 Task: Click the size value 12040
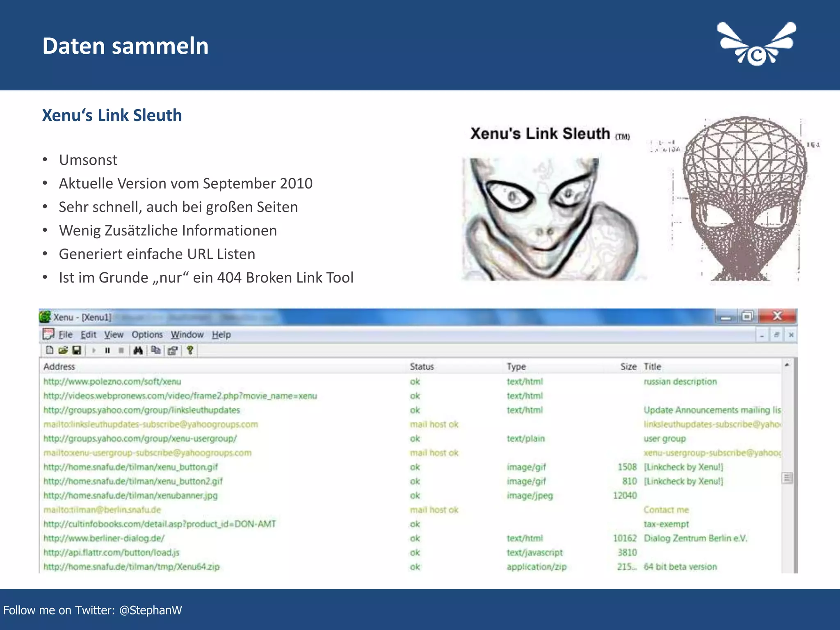[625, 495]
